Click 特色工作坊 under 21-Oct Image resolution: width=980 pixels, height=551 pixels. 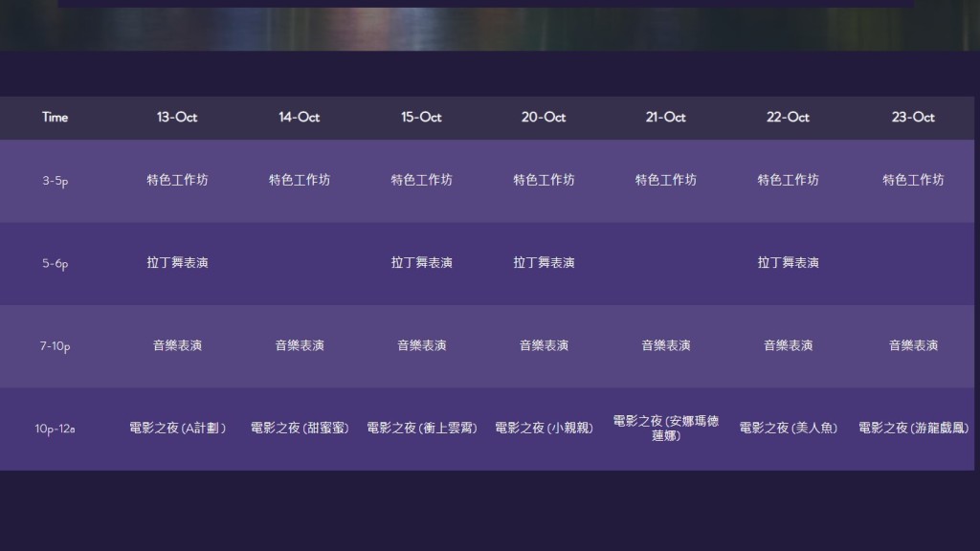pyautogui.click(x=666, y=180)
